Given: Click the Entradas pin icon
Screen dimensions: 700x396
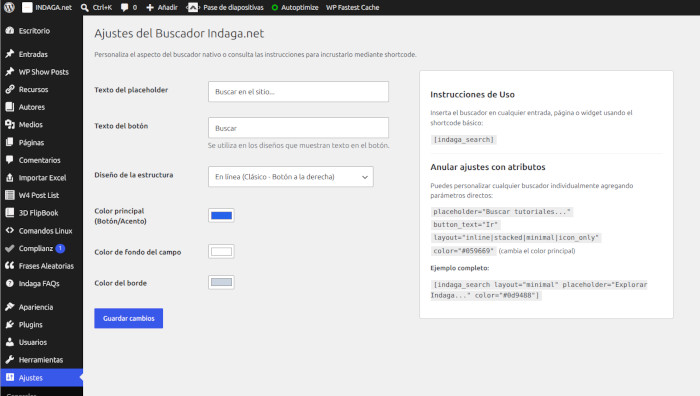Looking at the screenshot, I should tap(10, 54).
